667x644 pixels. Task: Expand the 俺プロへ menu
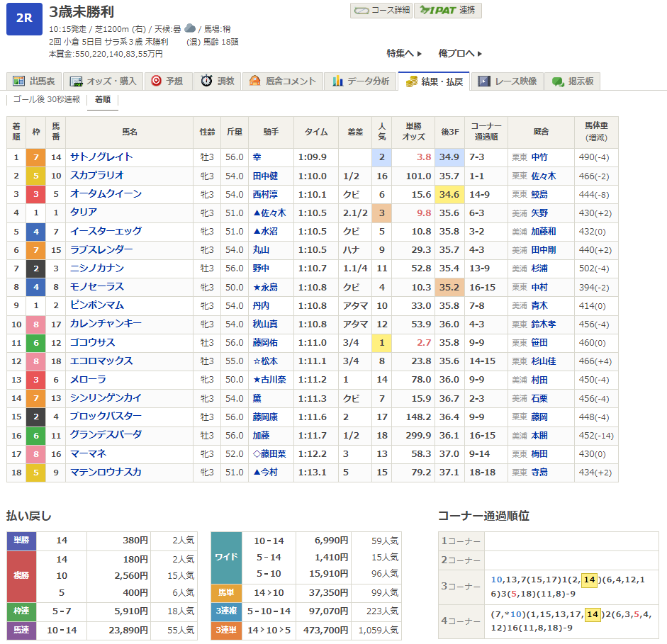pos(460,53)
